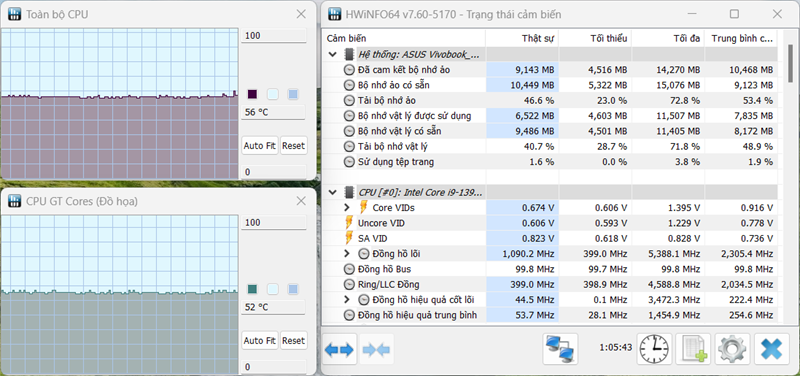Viewport: 800px width, 376px height.
Task: Click the max value field 100 in Toàn bộ CPU
Action: pyautogui.click(x=273, y=36)
